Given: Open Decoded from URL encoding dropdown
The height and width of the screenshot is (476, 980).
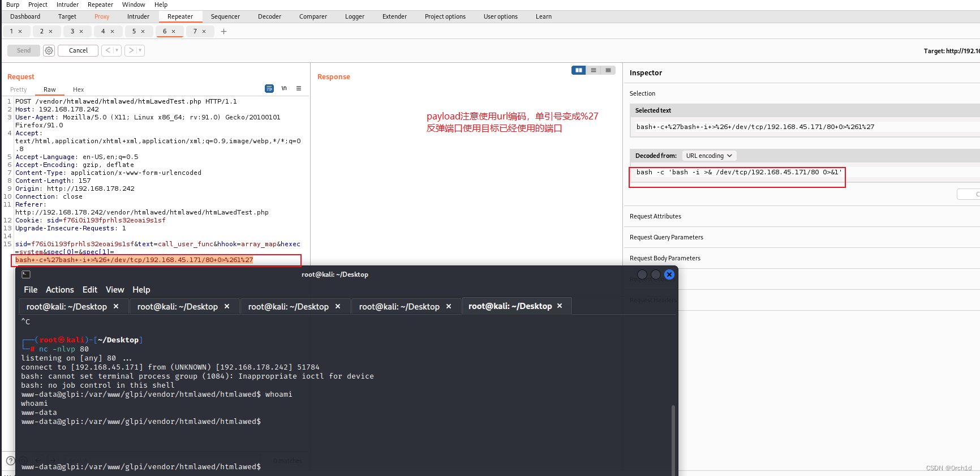Looking at the screenshot, I should 709,156.
